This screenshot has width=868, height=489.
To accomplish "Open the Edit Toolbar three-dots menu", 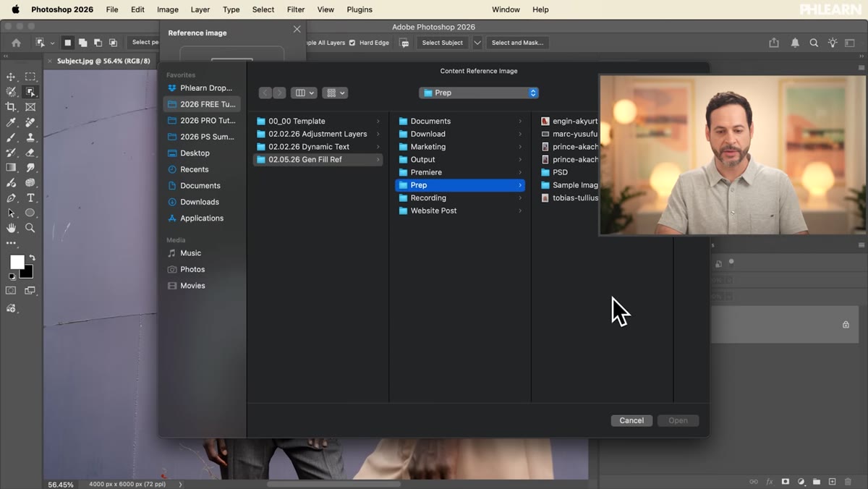I will point(11,243).
